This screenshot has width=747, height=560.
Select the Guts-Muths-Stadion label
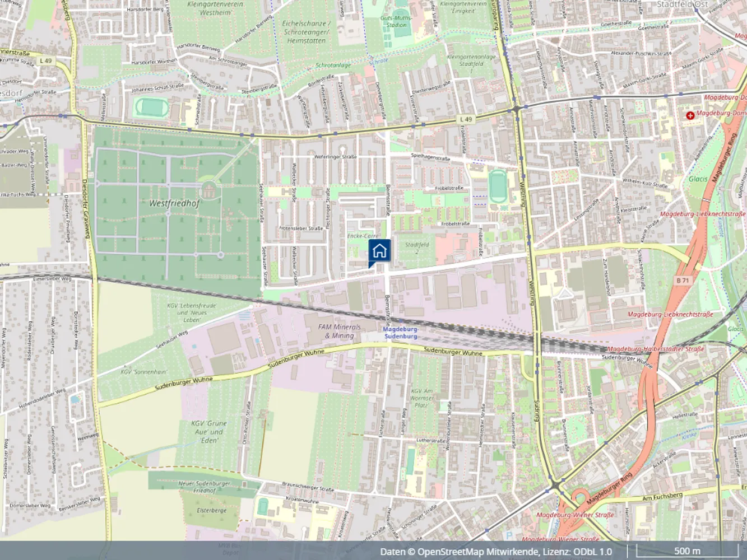396,21
